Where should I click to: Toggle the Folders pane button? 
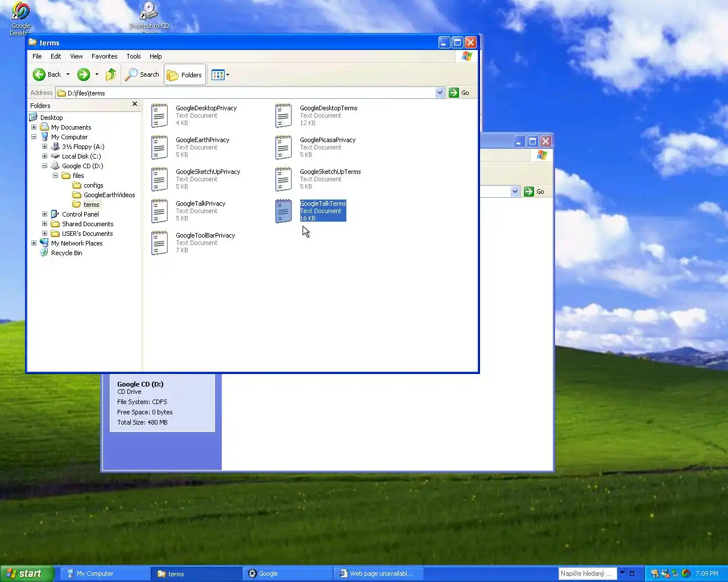coord(185,74)
